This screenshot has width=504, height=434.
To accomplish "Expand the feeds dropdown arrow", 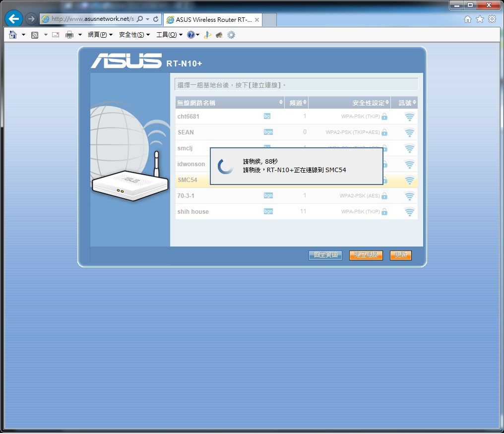I will (46, 35).
